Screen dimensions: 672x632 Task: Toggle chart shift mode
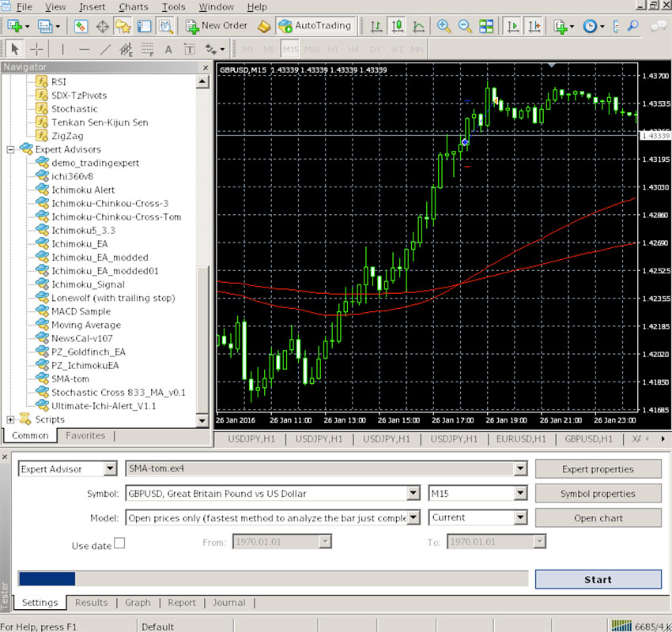pos(534,25)
